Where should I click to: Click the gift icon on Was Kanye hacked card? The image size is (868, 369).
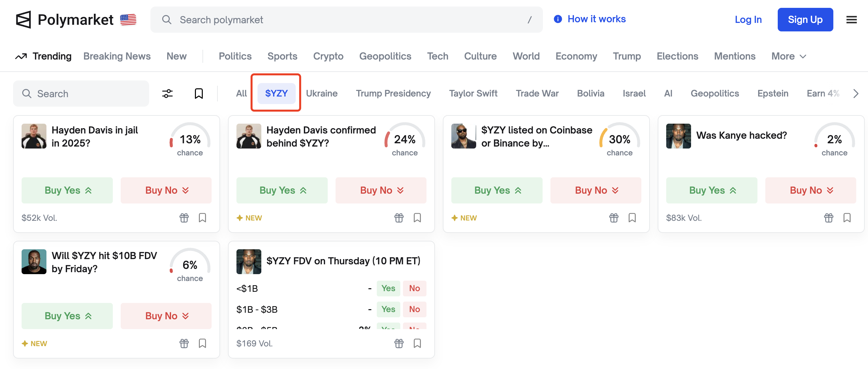click(x=828, y=218)
